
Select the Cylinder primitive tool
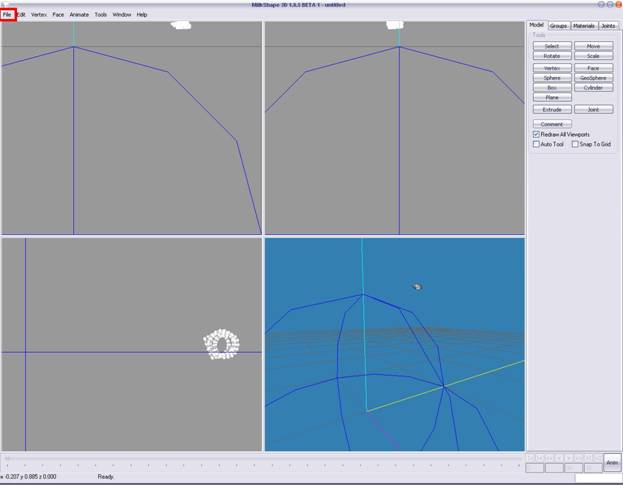(593, 87)
